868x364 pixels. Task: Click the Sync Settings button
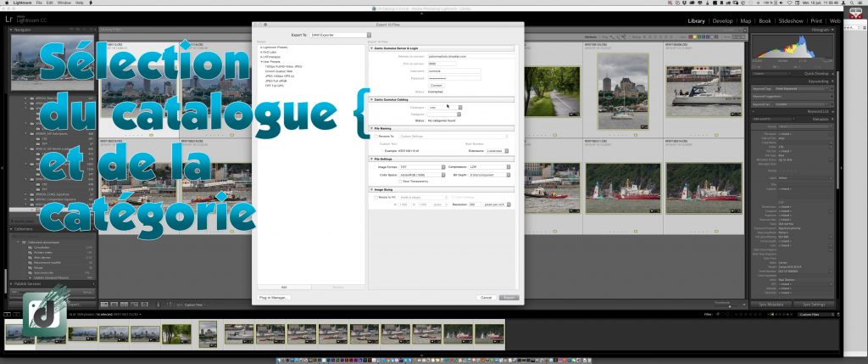(x=815, y=304)
